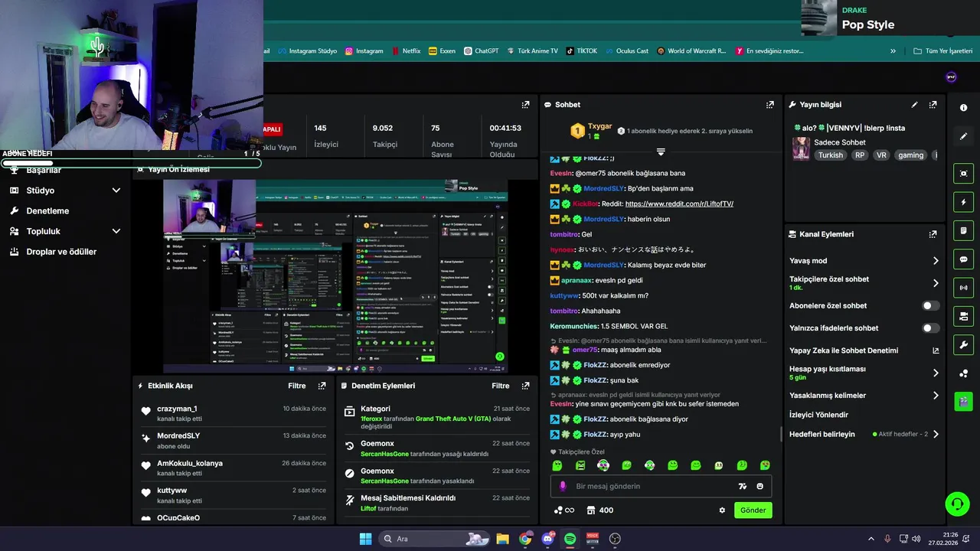Open OBS Studio from the taskbar

[x=615, y=539]
